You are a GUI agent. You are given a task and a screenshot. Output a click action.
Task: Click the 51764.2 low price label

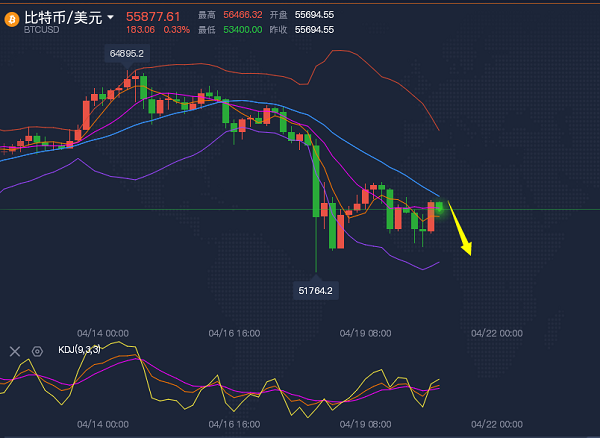[x=315, y=290]
